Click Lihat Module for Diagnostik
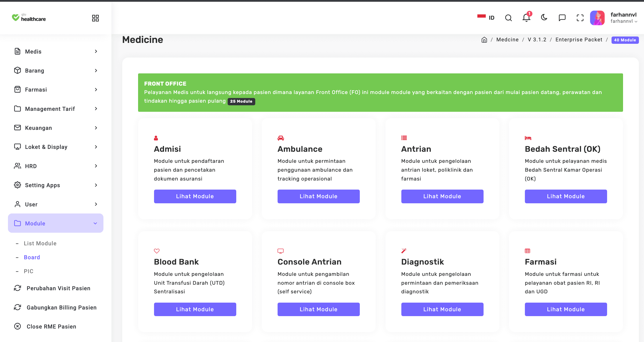Viewport: 644px width, 342px height. click(442, 309)
